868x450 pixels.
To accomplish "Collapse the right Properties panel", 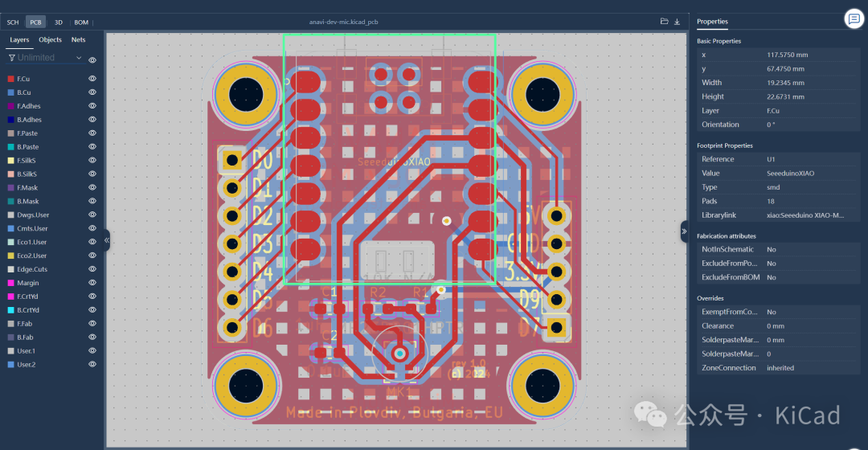I will pos(684,231).
